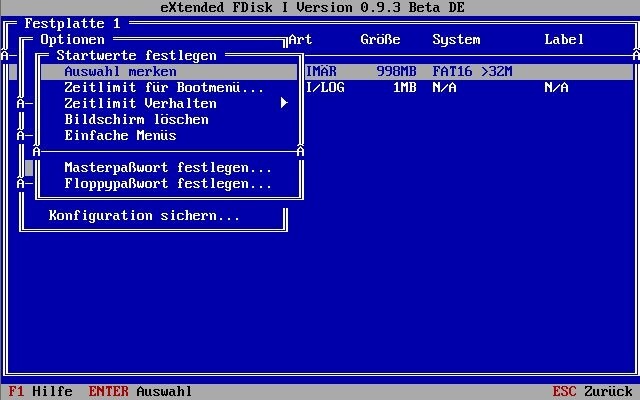The width and height of the screenshot is (640, 400).
Task: Click the 'Größe' column header
Action: (x=380, y=40)
